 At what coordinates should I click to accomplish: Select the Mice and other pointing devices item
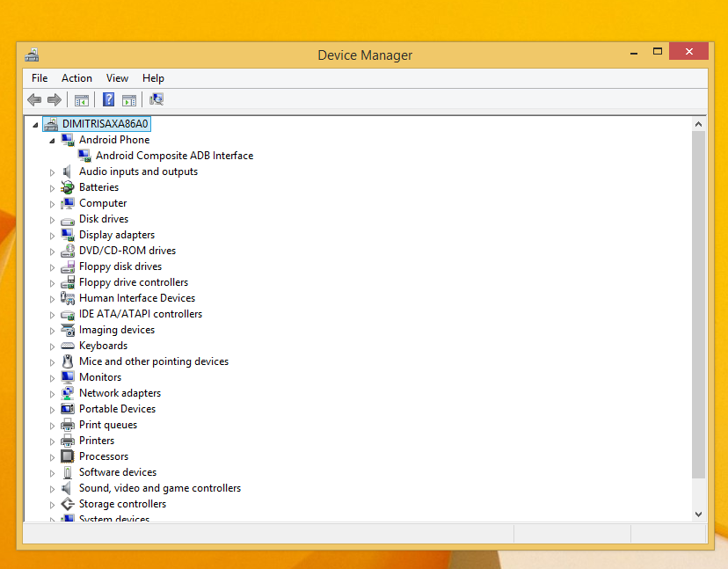coord(153,361)
